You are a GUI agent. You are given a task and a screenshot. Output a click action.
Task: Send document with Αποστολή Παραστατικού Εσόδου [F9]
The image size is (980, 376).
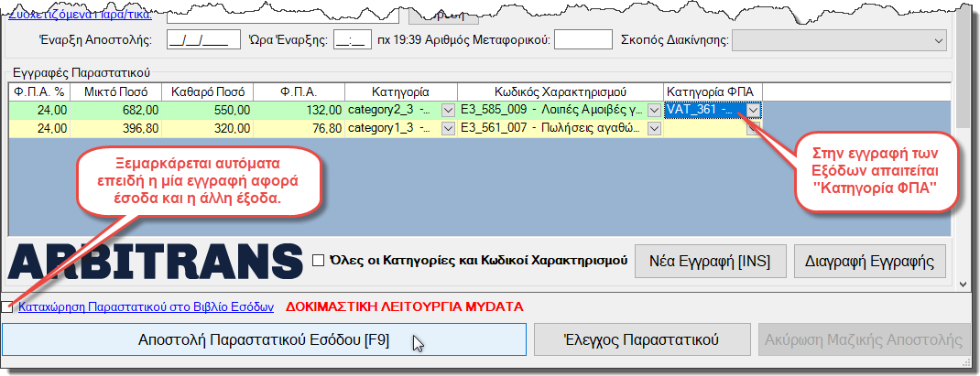click(264, 340)
